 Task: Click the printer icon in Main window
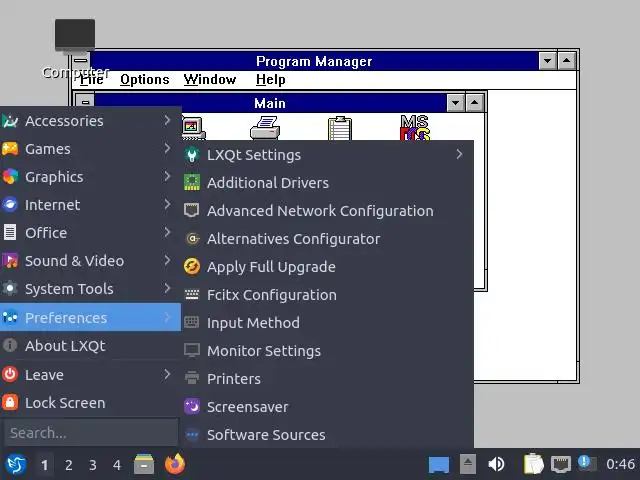[265, 128]
